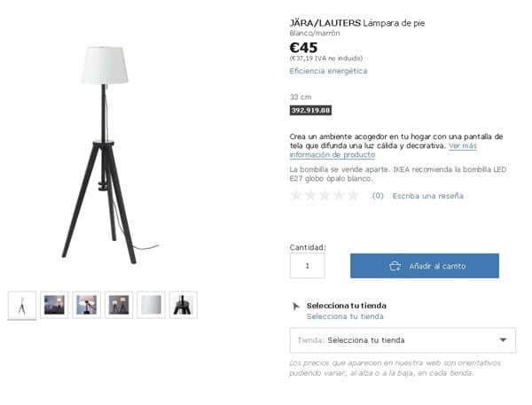
Task: Rate the product with the third star
Action: (x=325, y=195)
